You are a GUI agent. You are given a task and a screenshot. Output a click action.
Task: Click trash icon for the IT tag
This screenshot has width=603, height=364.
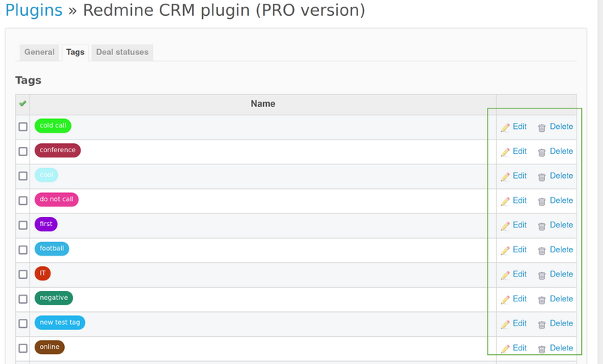click(541, 275)
